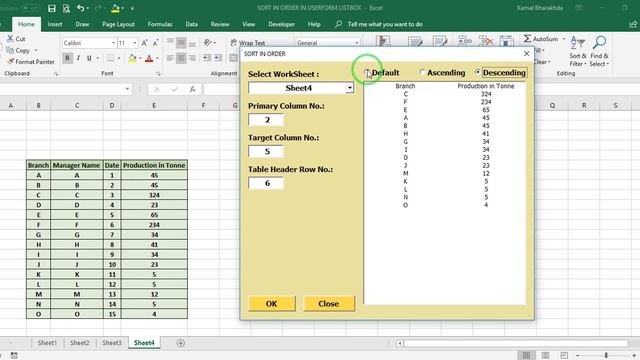Center cell text horizontally
Viewport: 640px width, 360px height.
[181, 58]
